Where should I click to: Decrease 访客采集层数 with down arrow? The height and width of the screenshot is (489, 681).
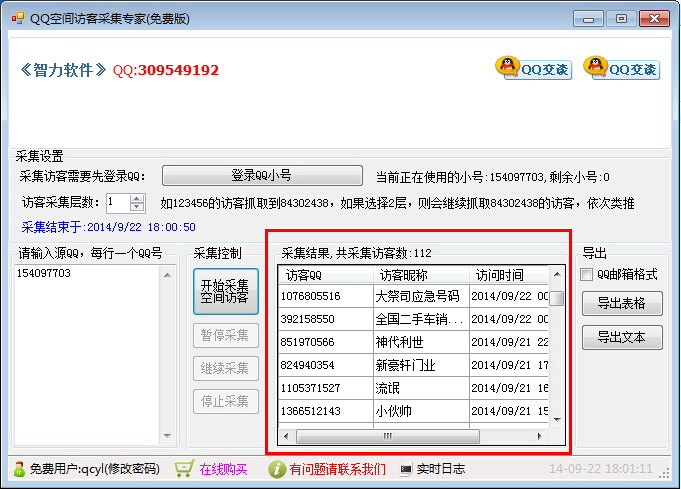[137, 207]
